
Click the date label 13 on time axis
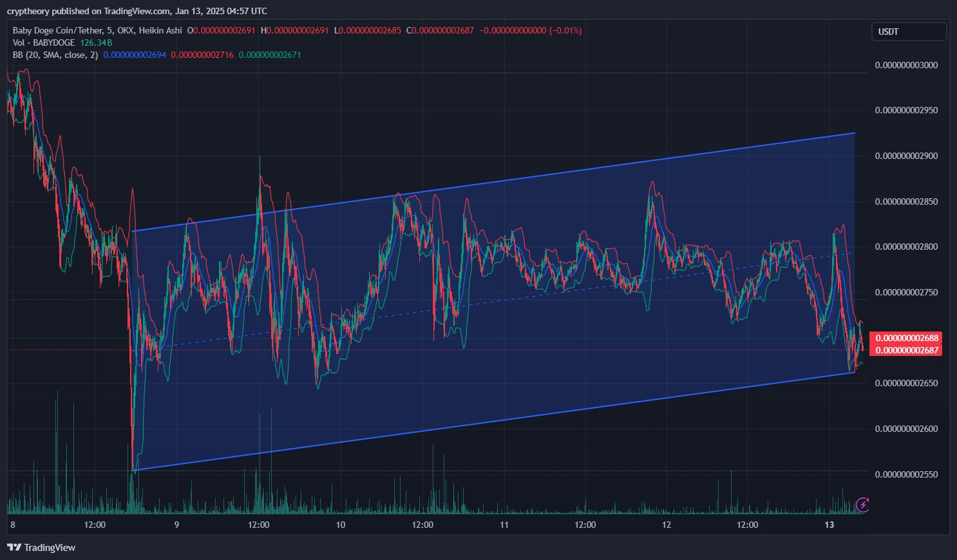829,525
